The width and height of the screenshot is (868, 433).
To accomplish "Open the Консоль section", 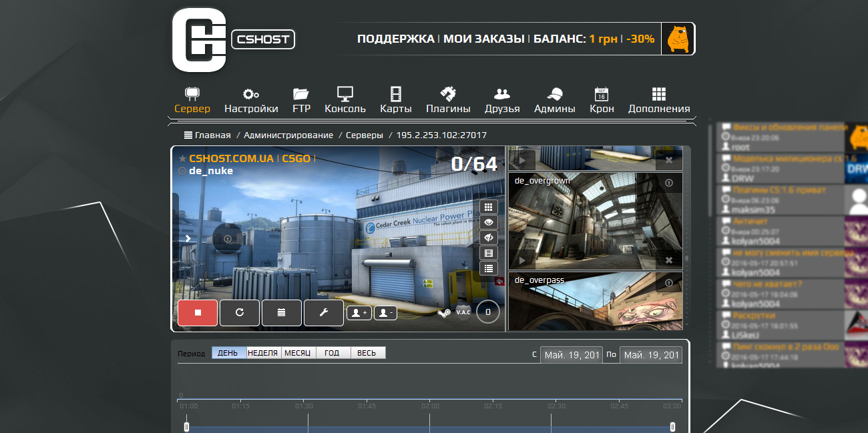I will coord(345,101).
